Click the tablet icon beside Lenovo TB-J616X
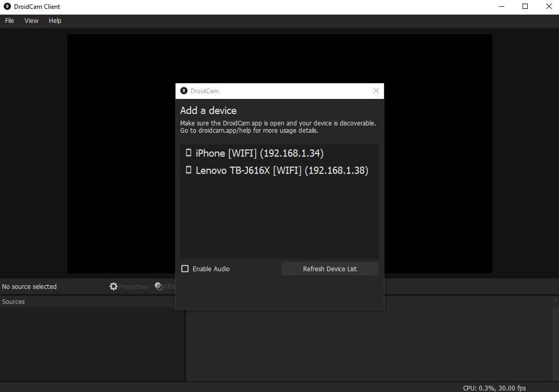 pos(189,170)
